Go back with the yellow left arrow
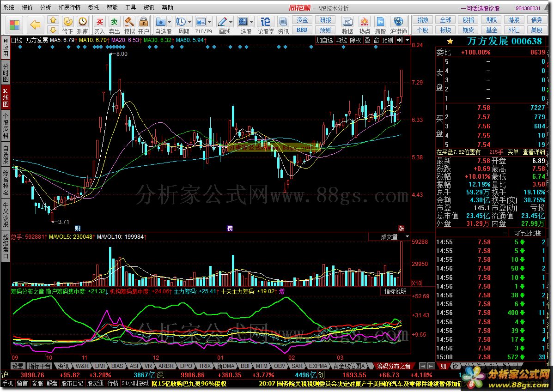Viewport: 554px width, 392px height. 35,25
